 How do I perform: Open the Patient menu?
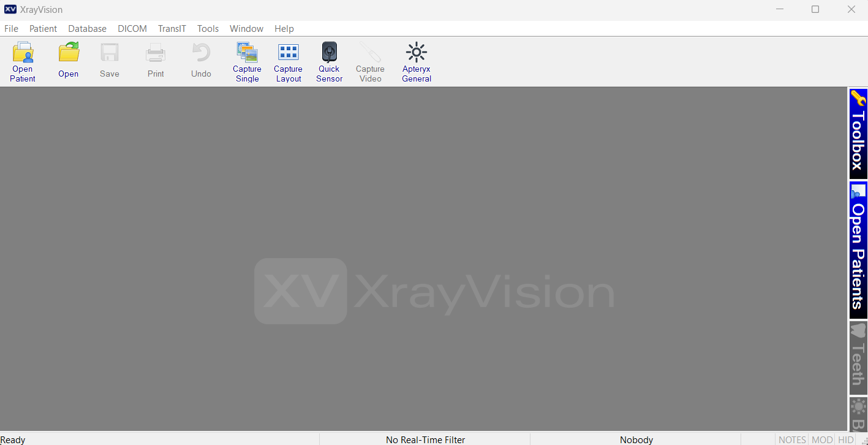click(43, 29)
